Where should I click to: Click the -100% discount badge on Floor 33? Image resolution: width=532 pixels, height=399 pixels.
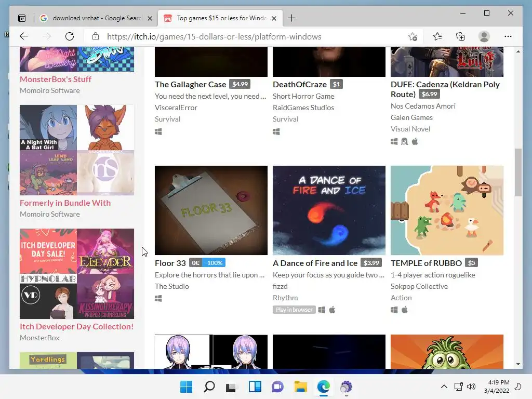point(214,263)
